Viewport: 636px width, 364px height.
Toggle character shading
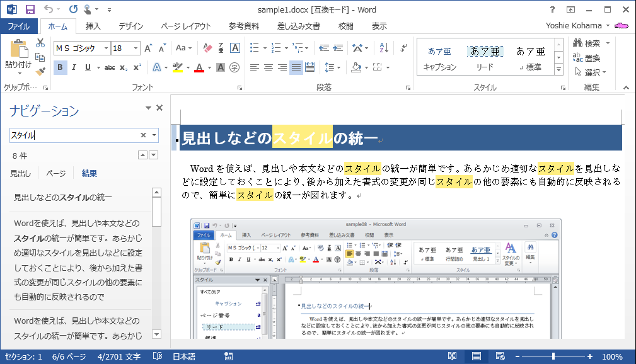tap(221, 67)
